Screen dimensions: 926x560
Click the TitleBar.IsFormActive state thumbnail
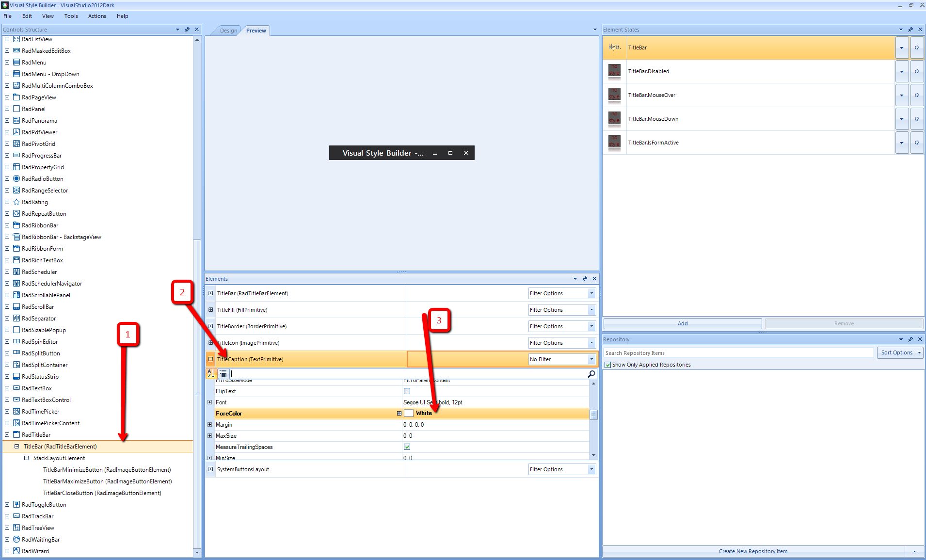click(614, 143)
